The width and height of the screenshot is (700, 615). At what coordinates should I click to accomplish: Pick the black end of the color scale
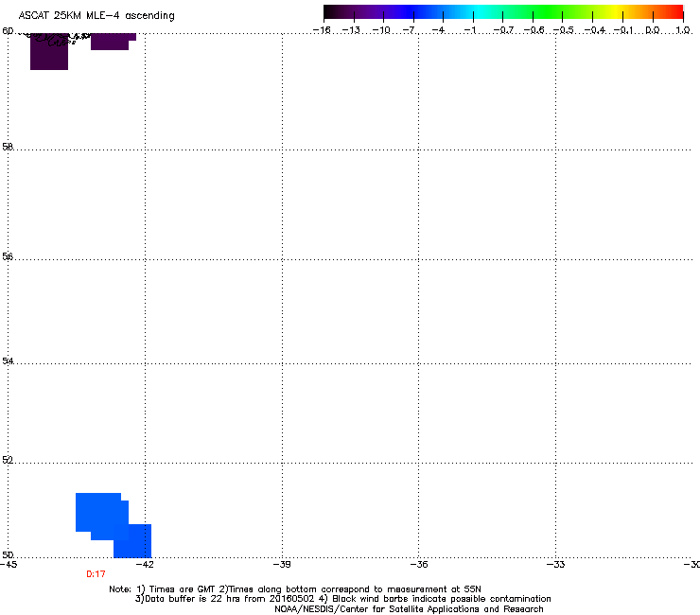[x=330, y=12]
